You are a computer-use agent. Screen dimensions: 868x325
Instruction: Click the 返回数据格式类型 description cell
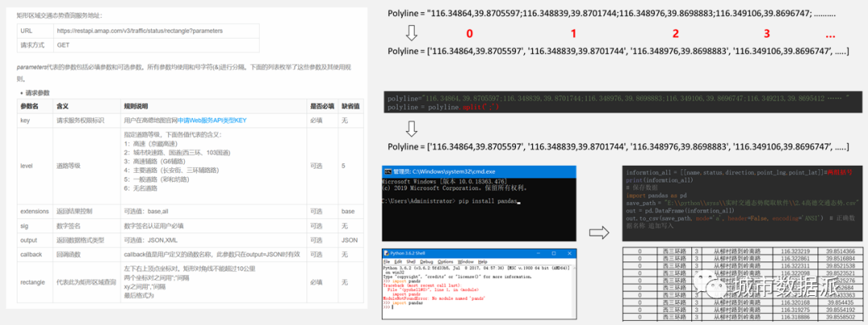[x=87, y=241]
